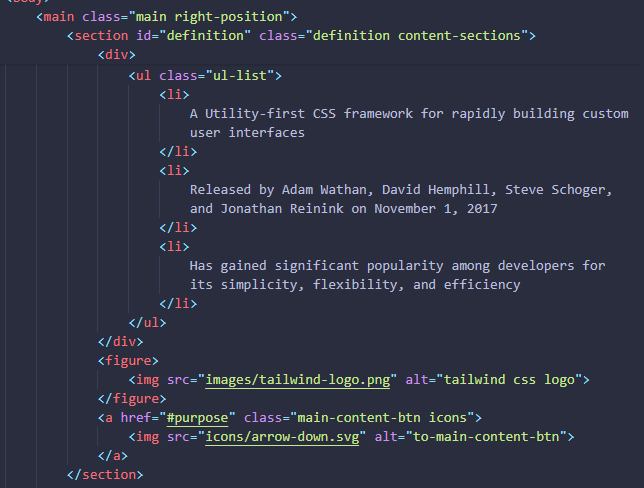
Task: Click the "main-content-btn icons" class value
Action: tap(382, 418)
